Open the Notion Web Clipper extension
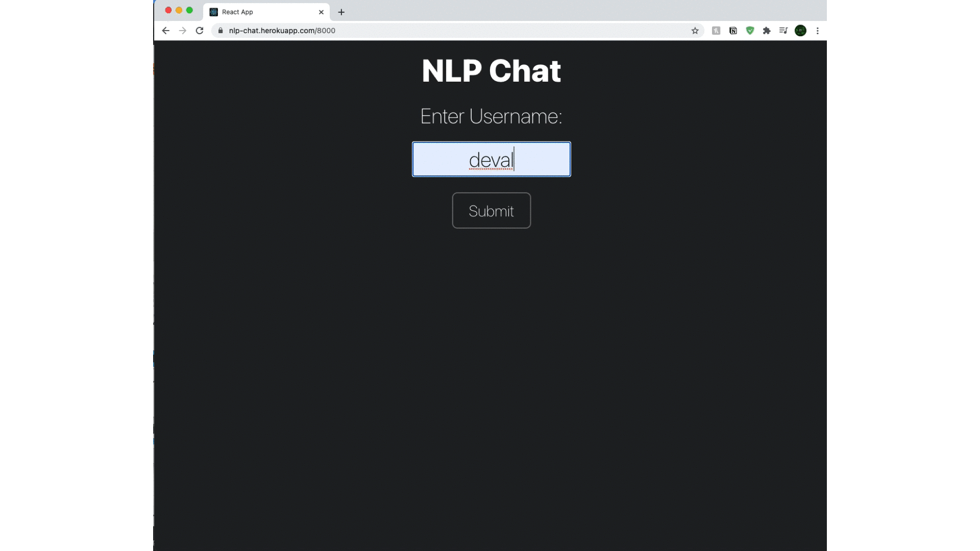Image resolution: width=980 pixels, height=551 pixels. tap(733, 31)
